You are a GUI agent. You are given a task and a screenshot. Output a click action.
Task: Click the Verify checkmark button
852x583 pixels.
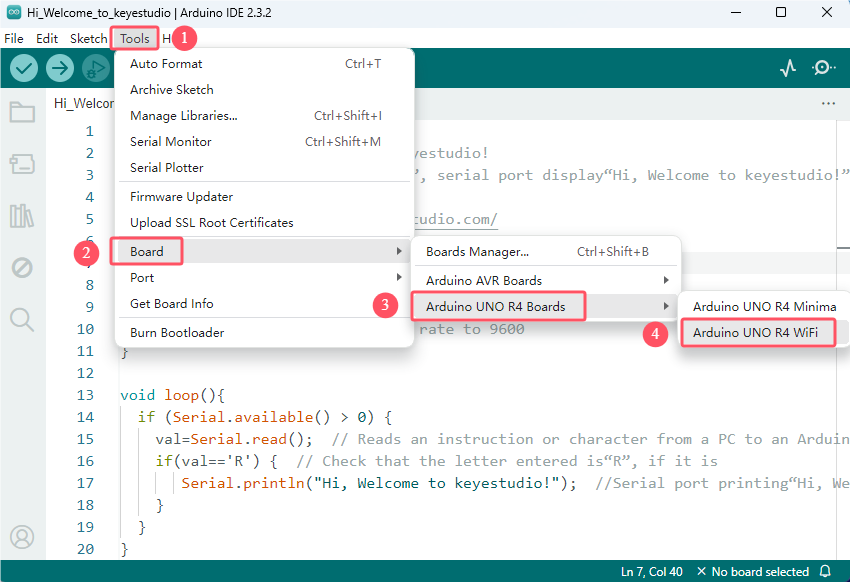24,68
